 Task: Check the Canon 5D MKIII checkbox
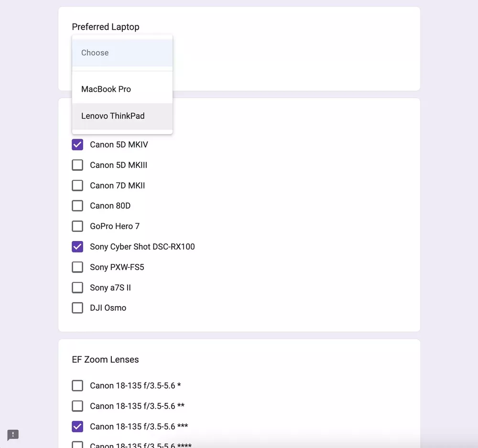[77, 165]
